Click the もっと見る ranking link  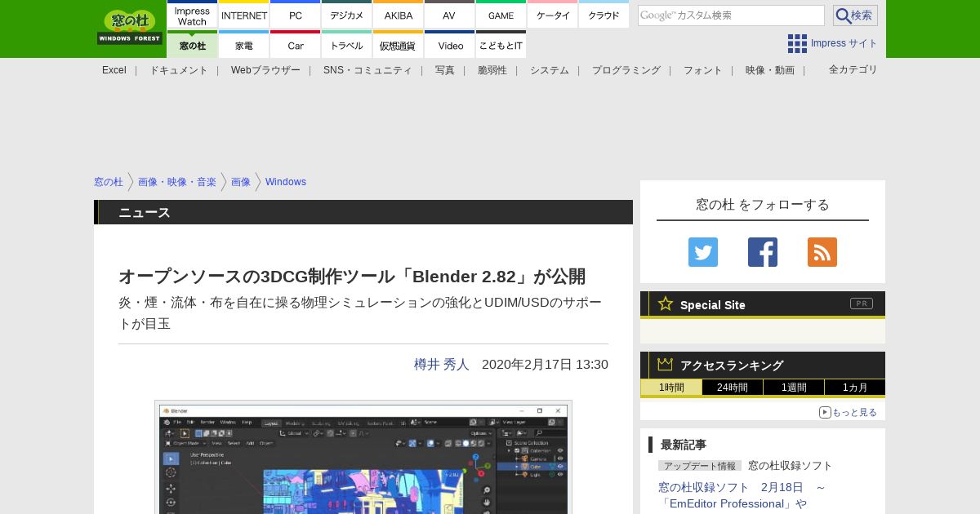pyautogui.click(x=849, y=412)
